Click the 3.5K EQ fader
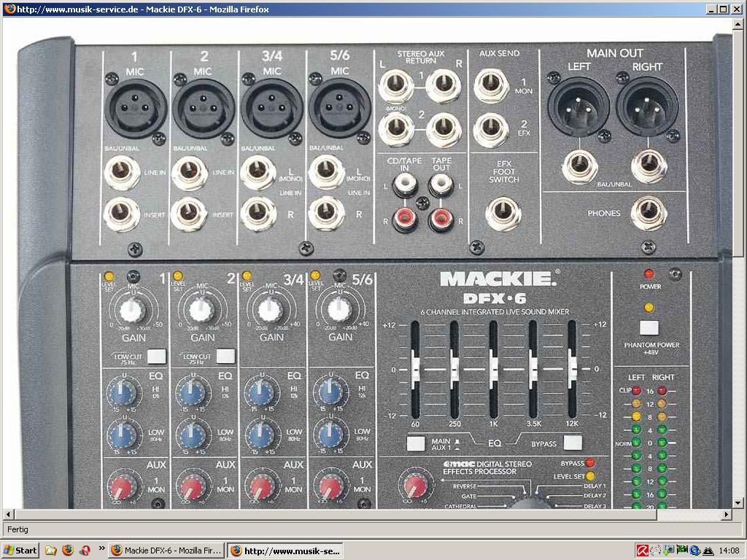The height and width of the screenshot is (560, 747). pyautogui.click(x=533, y=368)
